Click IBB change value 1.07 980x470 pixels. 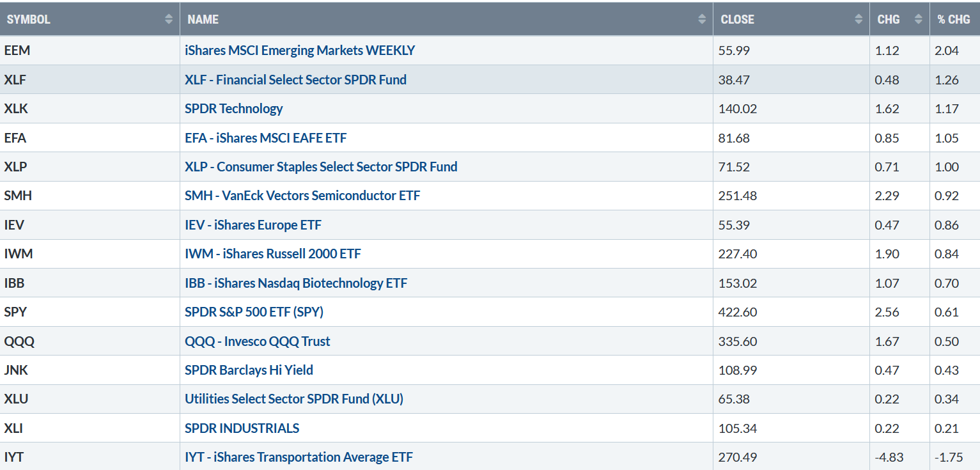pos(888,283)
